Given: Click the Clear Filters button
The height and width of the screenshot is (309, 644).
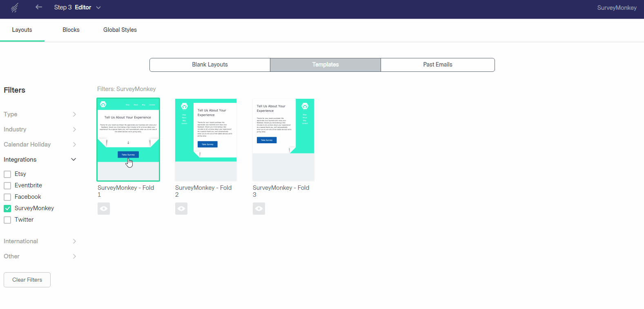Looking at the screenshot, I should pyautogui.click(x=27, y=280).
